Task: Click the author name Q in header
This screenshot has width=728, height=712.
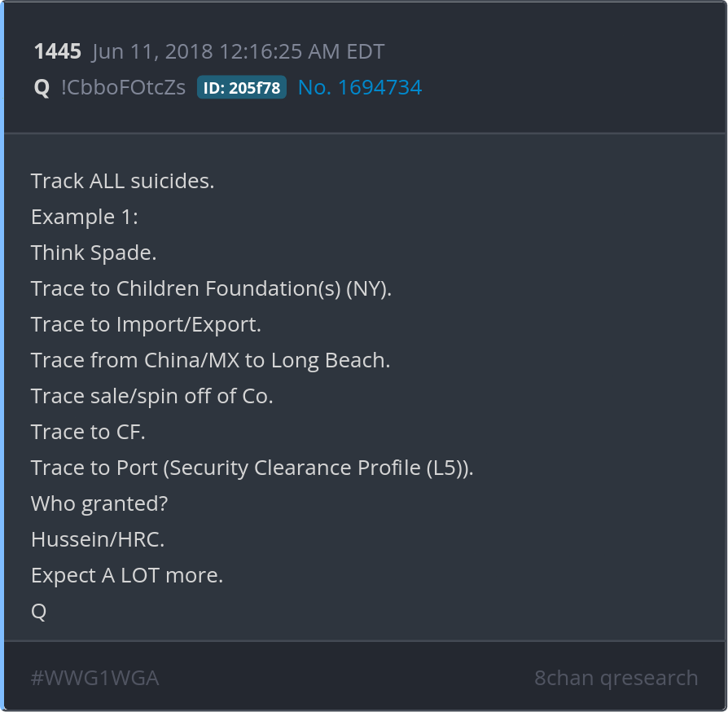Action: [x=42, y=87]
